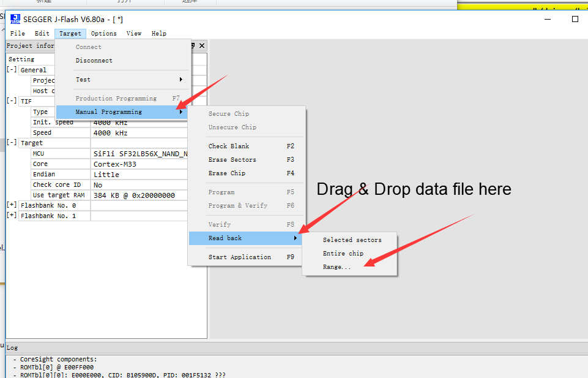Image resolution: width=588 pixels, height=378 pixels.
Task: Close the Project information panel
Action: point(202,45)
